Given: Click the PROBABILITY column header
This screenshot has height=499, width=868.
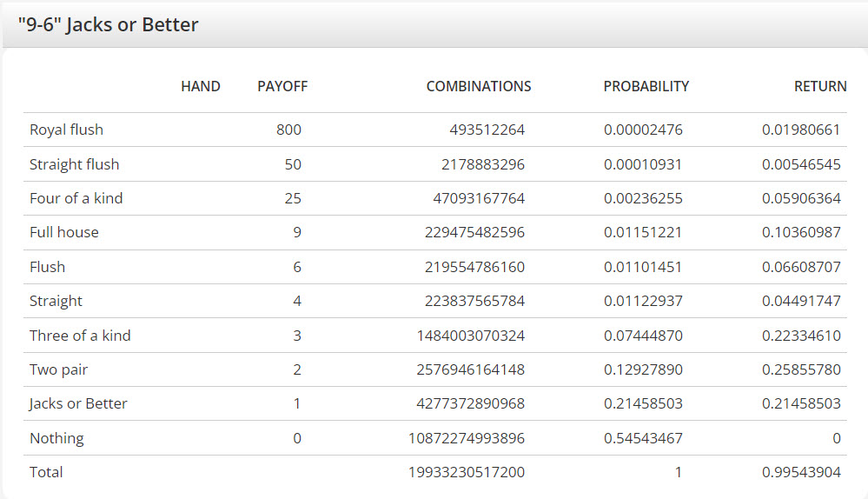Looking at the screenshot, I should point(646,86).
